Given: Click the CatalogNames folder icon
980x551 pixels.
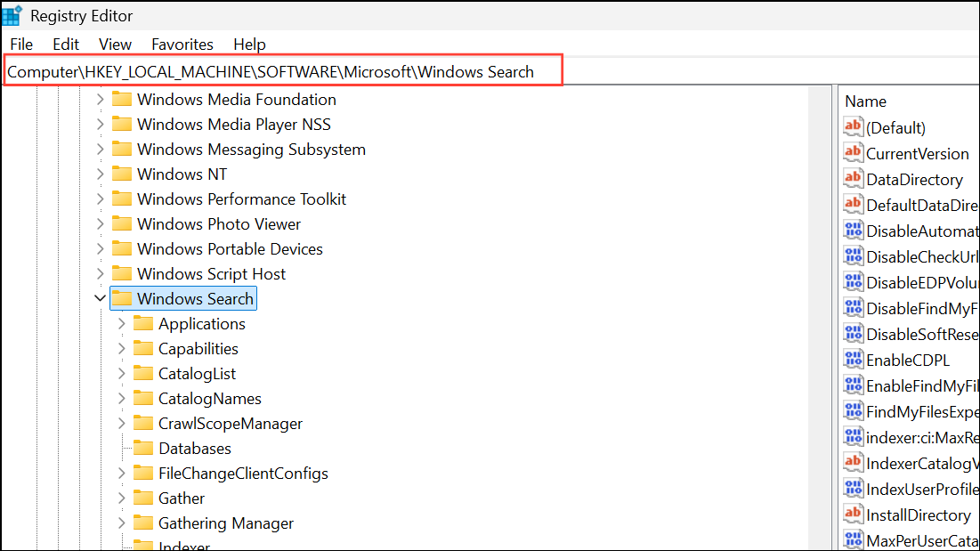Looking at the screenshot, I should [x=143, y=398].
